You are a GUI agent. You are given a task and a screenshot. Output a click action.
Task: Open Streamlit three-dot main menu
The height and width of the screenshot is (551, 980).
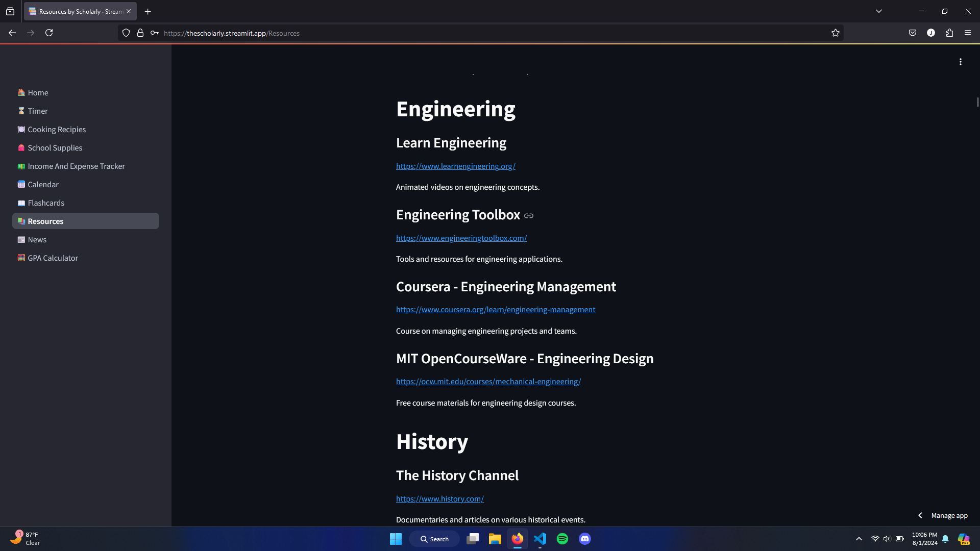pyautogui.click(x=960, y=62)
